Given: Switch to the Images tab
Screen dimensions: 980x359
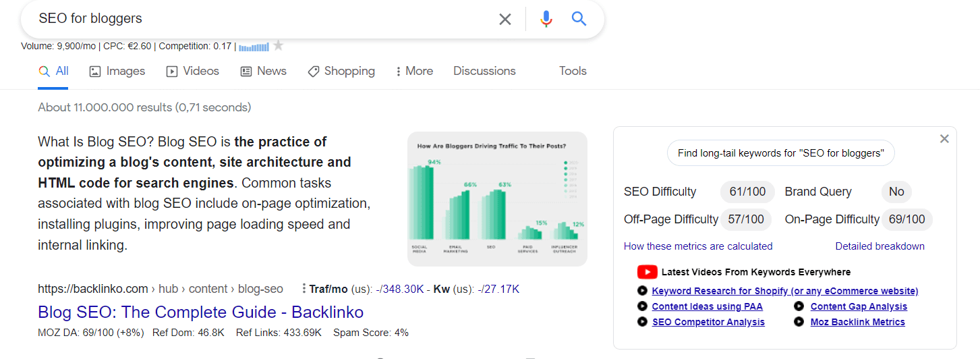Looking at the screenshot, I should pyautogui.click(x=117, y=71).
